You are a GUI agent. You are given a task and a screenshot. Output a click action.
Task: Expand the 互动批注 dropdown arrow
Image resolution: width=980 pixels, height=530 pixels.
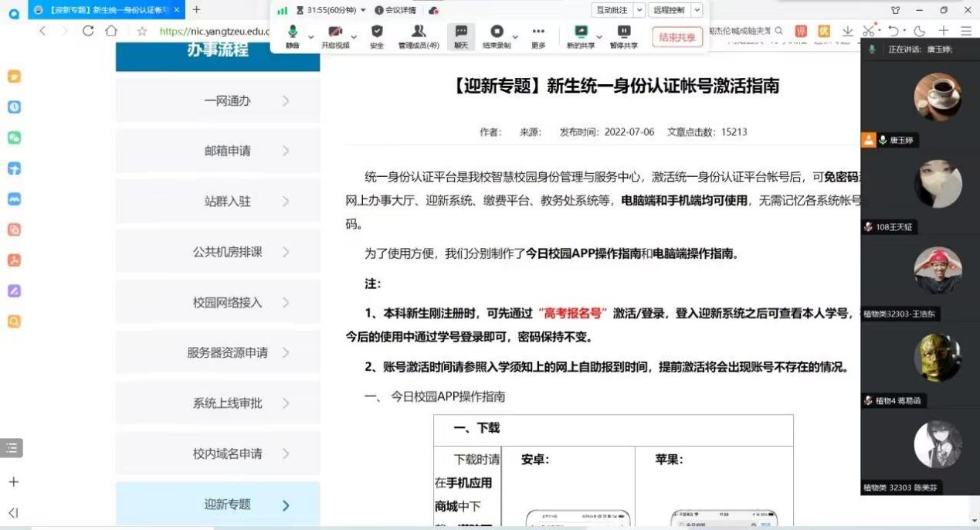click(x=639, y=10)
